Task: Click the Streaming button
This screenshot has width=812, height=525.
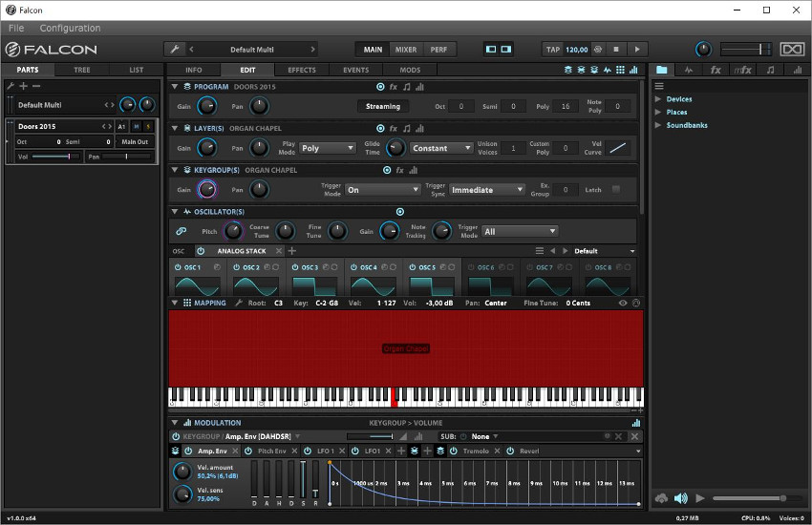Action: pyautogui.click(x=383, y=106)
